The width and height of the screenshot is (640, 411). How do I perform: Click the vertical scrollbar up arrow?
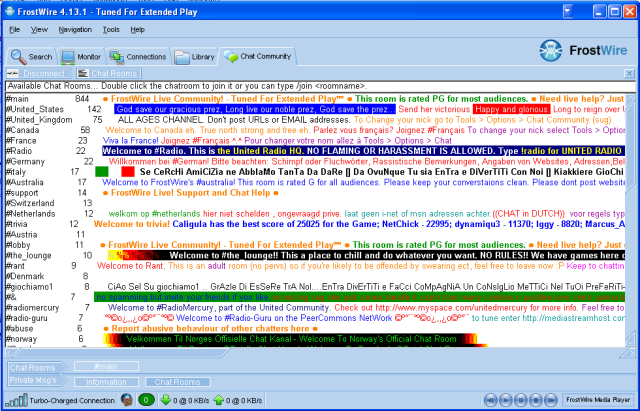point(630,98)
